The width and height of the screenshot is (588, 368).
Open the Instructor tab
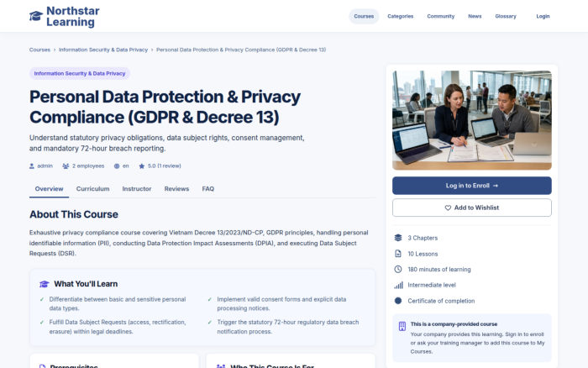click(x=136, y=189)
